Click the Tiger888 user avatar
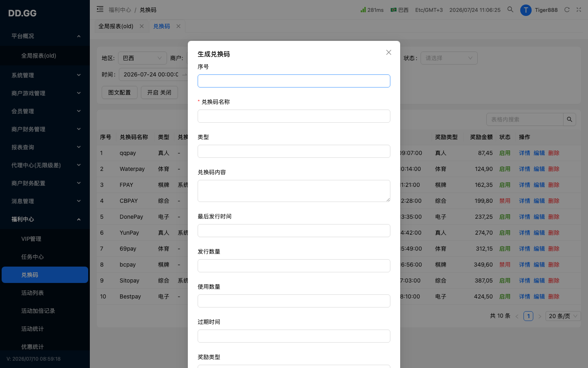588x368 pixels. (x=526, y=10)
